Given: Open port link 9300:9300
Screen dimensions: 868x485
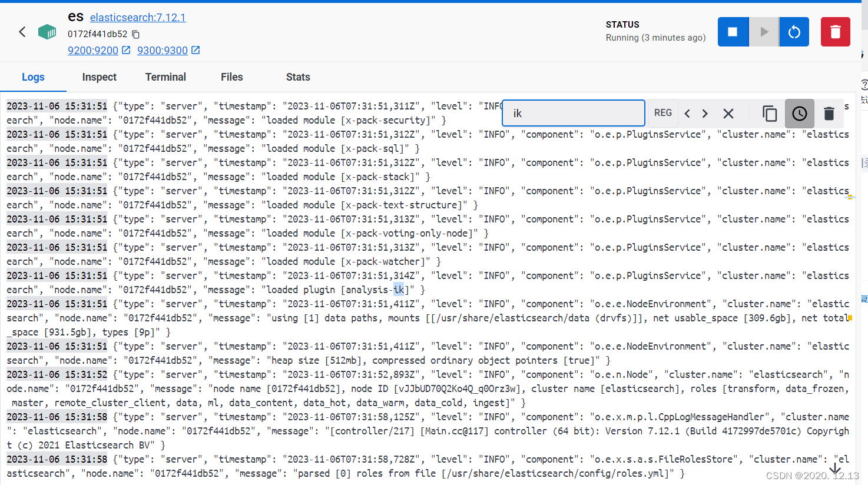Looking at the screenshot, I should [x=163, y=51].
